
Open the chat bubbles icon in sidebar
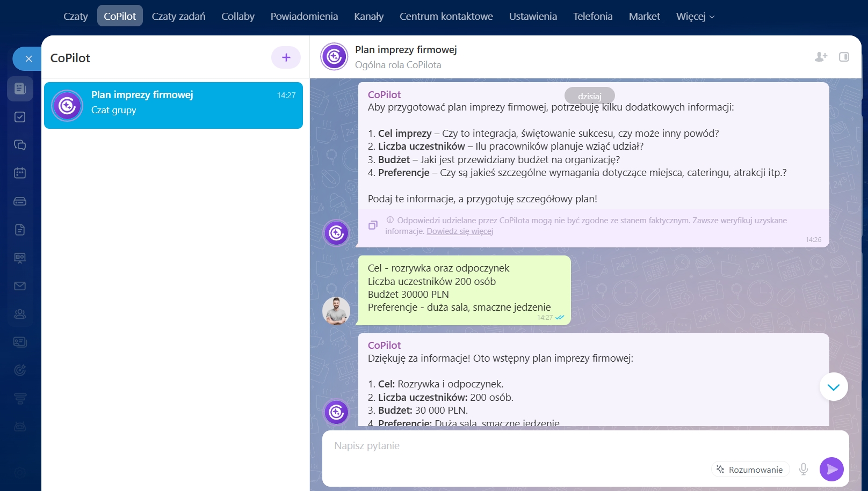point(20,145)
